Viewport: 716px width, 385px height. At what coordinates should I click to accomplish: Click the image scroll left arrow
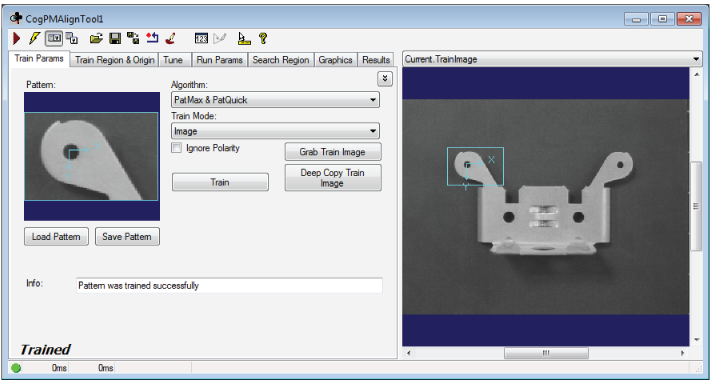pos(408,353)
